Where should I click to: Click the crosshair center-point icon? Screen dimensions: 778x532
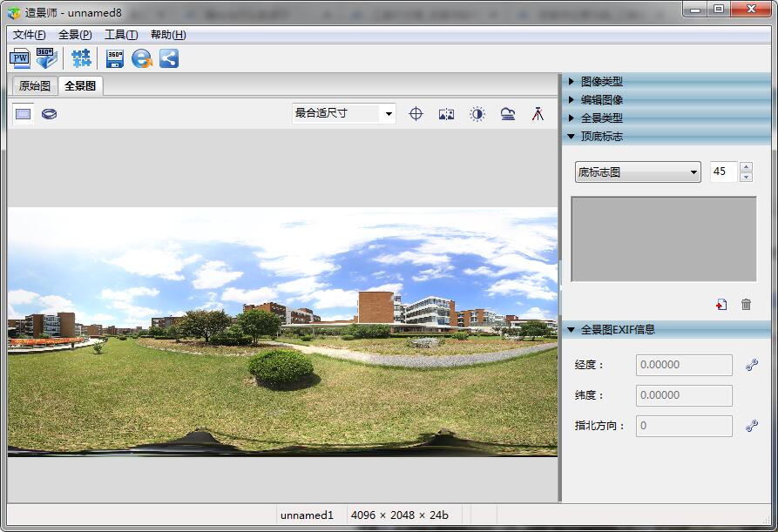coord(416,114)
